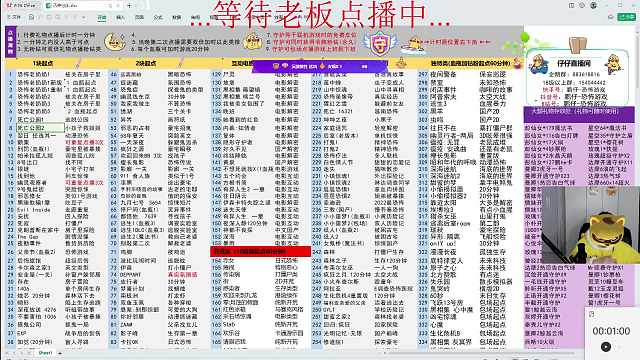
Task: Select the cell 生化危机8
Action: click(445, 333)
